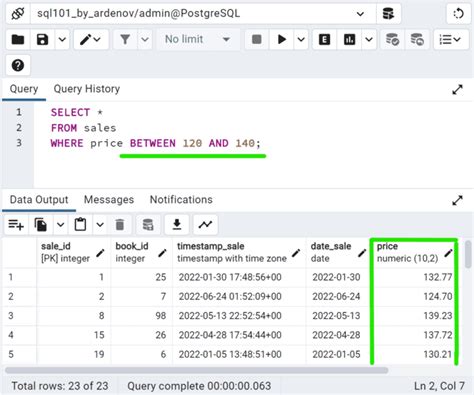This screenshot has height=395, width=474.
Task: Expand the Explain options arrow
Action: tap(369, 40)
